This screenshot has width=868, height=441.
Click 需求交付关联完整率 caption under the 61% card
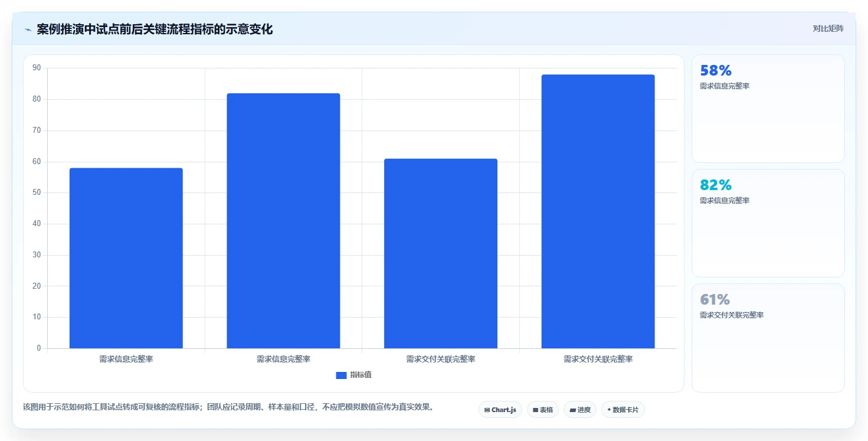[x=732, y=315]
